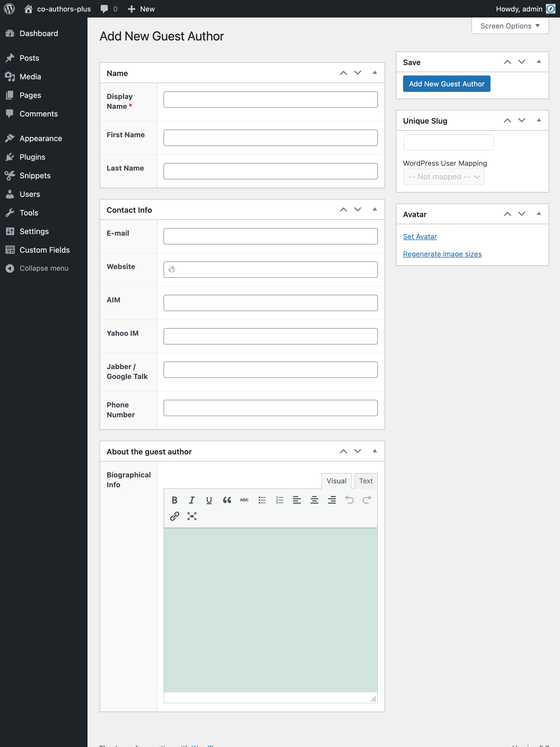Enter distraction-free fullscreen writing mode

(192, 516)
